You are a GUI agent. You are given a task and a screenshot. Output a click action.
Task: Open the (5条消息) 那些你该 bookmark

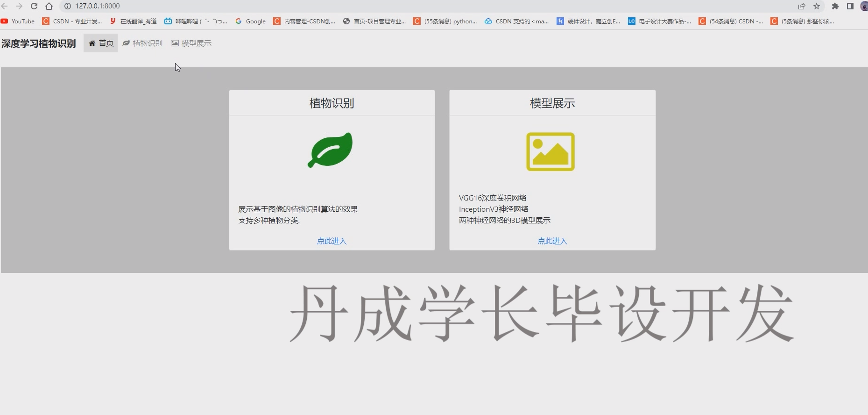pyautogui.click(x=802, y=21)
